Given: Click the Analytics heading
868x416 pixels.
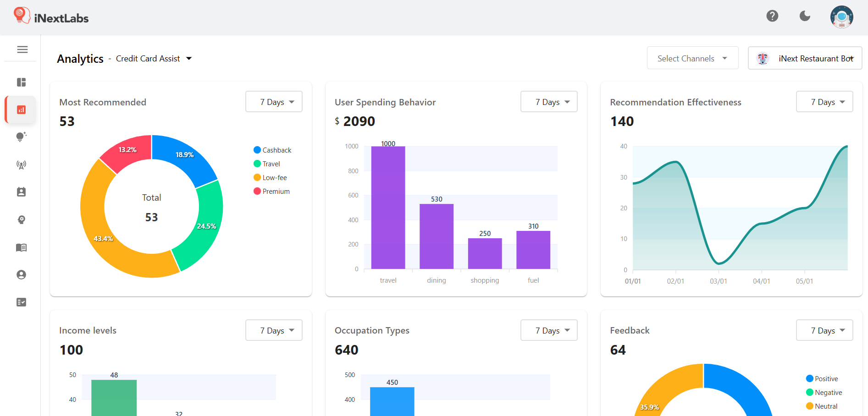Looking at the screenshot, I should [x=80, y=59].
